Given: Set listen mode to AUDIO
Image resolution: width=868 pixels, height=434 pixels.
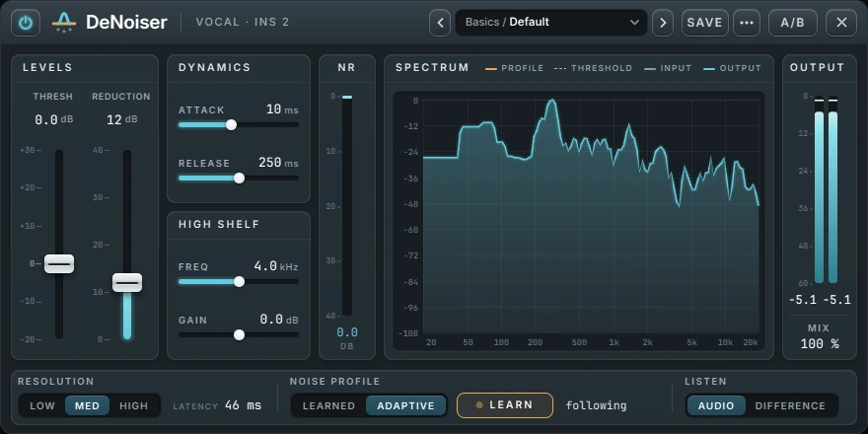Looking at the screenshot, I should 716,405.
